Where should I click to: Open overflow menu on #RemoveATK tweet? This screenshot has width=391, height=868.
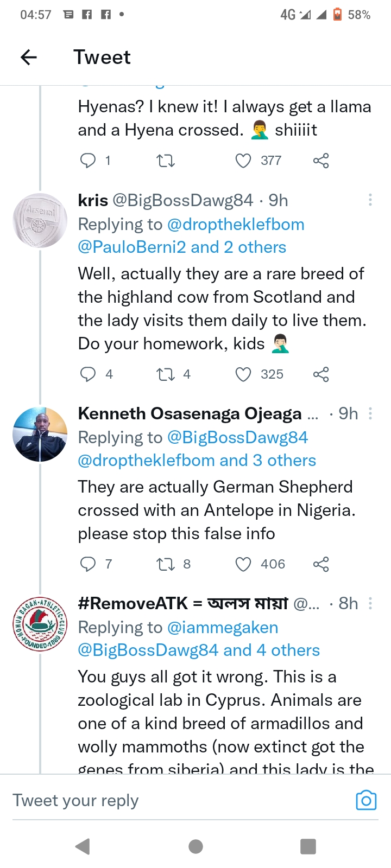pyautogui.click(x=370, y=603)
